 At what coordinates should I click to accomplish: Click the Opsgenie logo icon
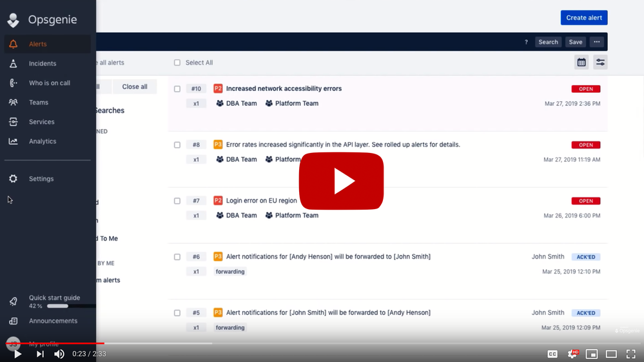[13, 20]
